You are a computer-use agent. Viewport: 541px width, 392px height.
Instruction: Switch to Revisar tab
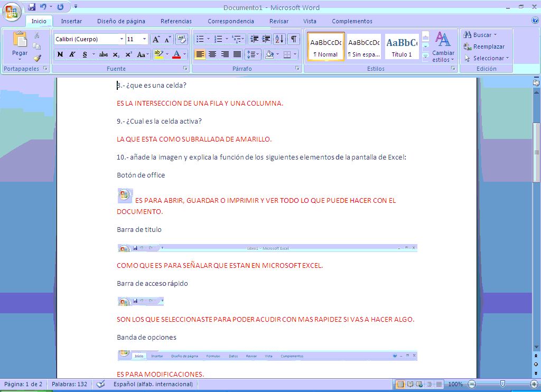point(279,21)
